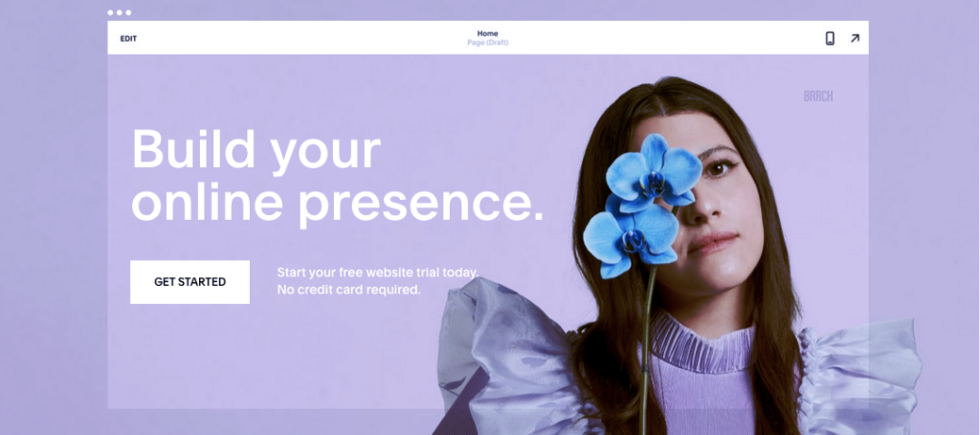Viewport: 980px width, 435px height.
Task: Click the "No credit card required." text
Action: pyautogui.click(x=348, y=291)
